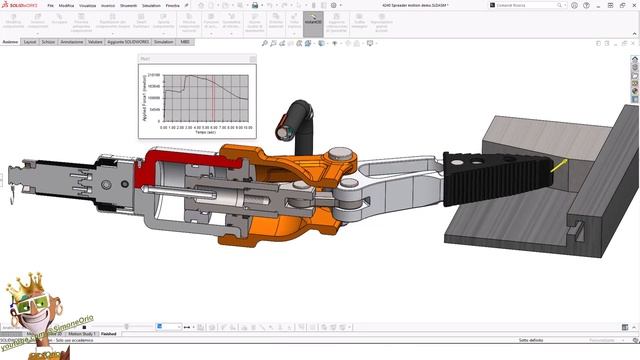Screen dimensions: 640x360
Task: Switch to the Motion Study 1 tab
Action: (82, 334)
